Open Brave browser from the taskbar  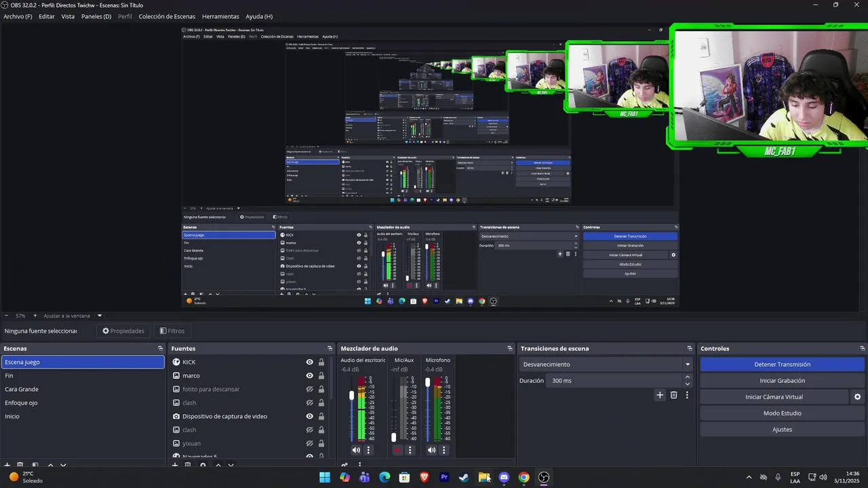tap(425, 477)
